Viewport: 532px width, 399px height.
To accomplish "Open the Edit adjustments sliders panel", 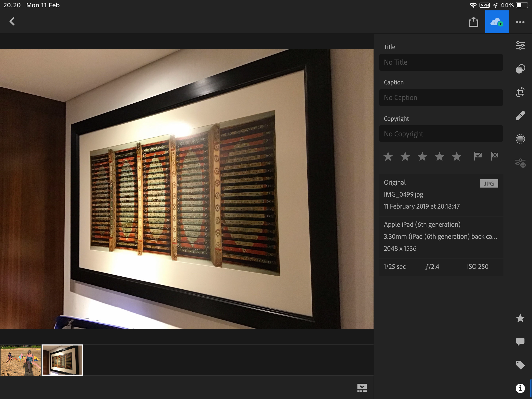I will pyautogui.click(x=520, y=45).
